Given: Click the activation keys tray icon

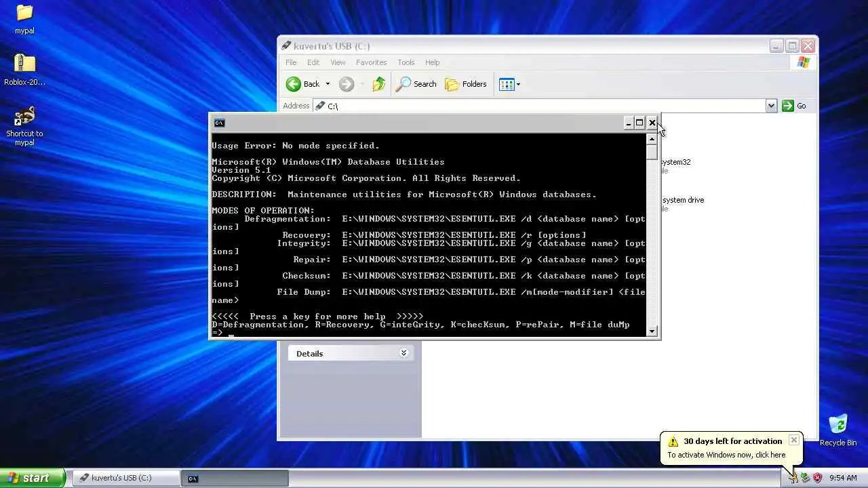Looking at the screenshot, I should click(793, 478).
